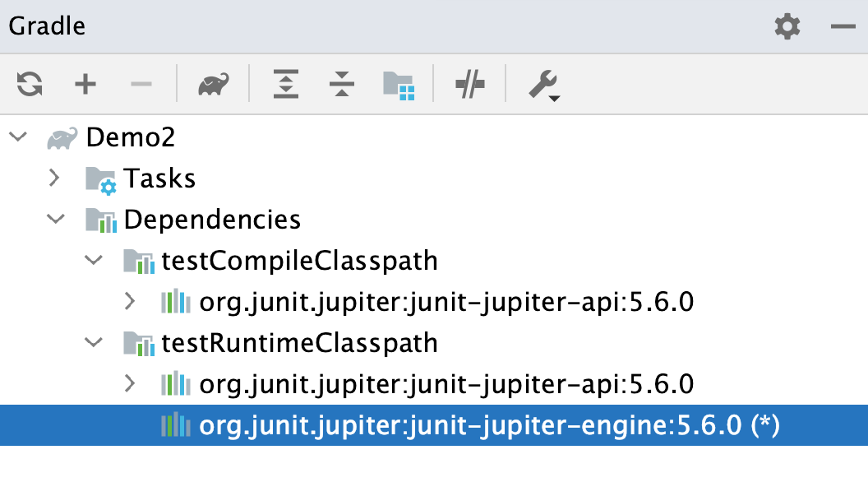This screenshot has width=868, height=482.
Task: Open the Gradle settings gear menu
Action: 787,25
